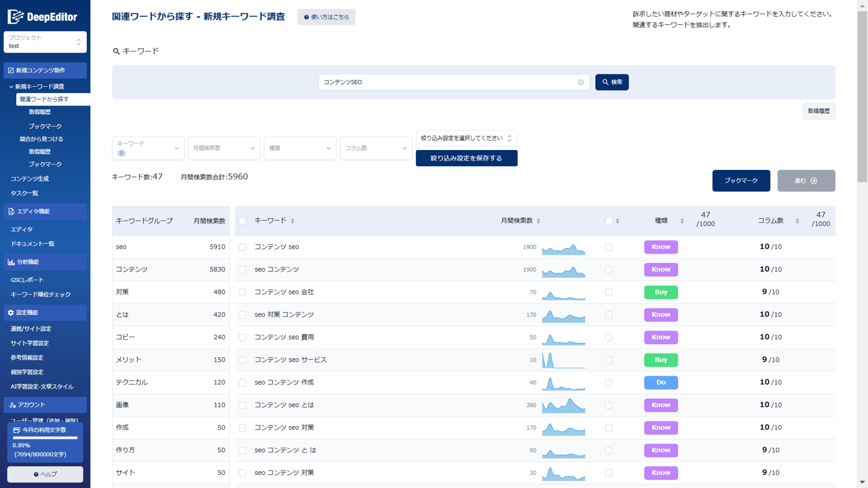Click the monthly usage character progress bar
The width and height of the screenshot is (868, 488).
pyautogui.click(x=45, y=438)
